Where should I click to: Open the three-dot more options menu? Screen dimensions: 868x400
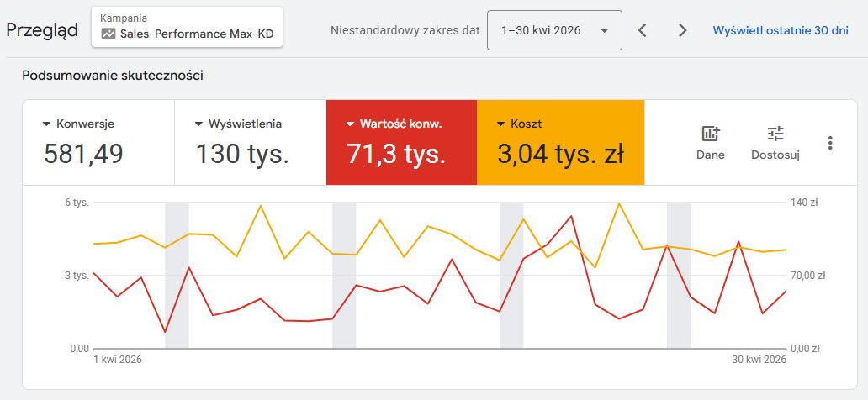click(830, 143)
